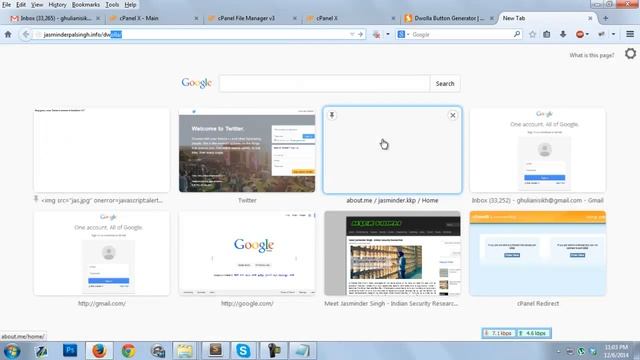The width and height of the screenshot is (640, 360).
Task: Close the cPanel File Manager tab
Action: pyautogui.click(x=294, y=18)
